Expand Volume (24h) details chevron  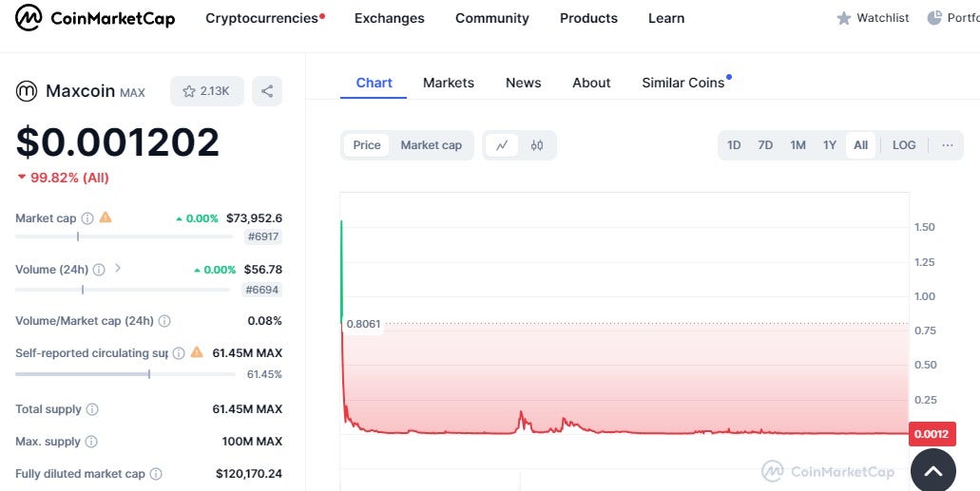118,269
